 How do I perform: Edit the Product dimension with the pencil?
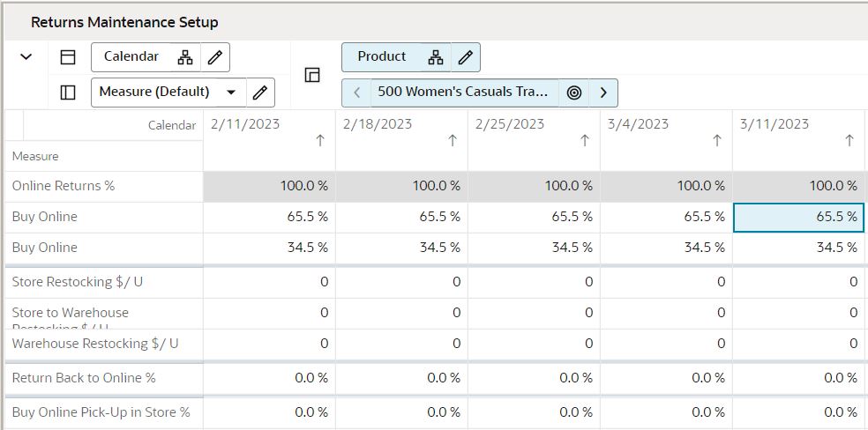tap(466, 57)
